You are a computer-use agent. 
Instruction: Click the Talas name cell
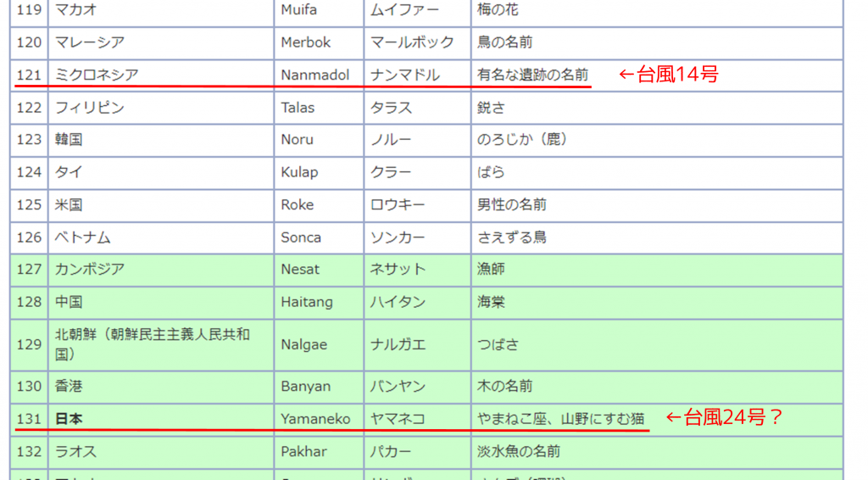tap(298, 108)
